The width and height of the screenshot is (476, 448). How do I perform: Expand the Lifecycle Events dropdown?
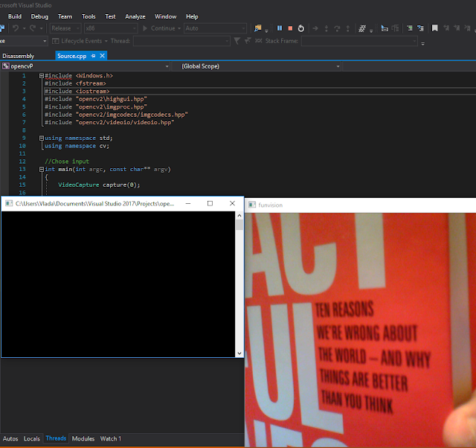tap(106, 41)
